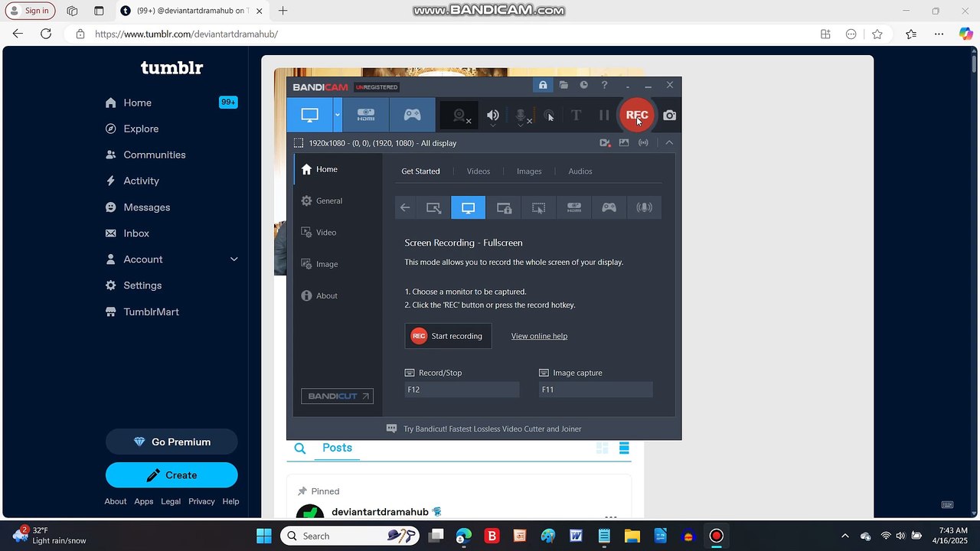The width and height of the screenshot is (980, 551).
Task: Toggle webcam overlay in Bandicam toolbar
Action: click(459, 116)
